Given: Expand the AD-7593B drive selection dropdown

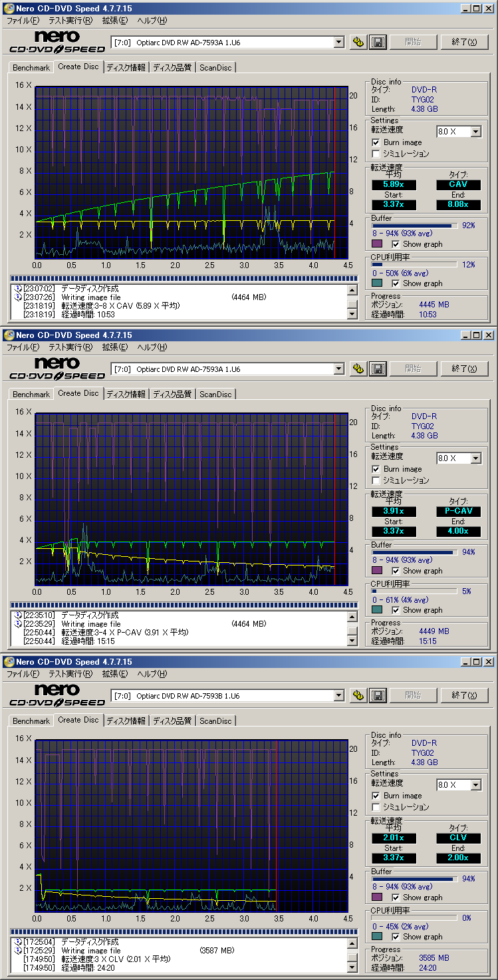Looking at the screenshot, I should click(x=338, y=695).
